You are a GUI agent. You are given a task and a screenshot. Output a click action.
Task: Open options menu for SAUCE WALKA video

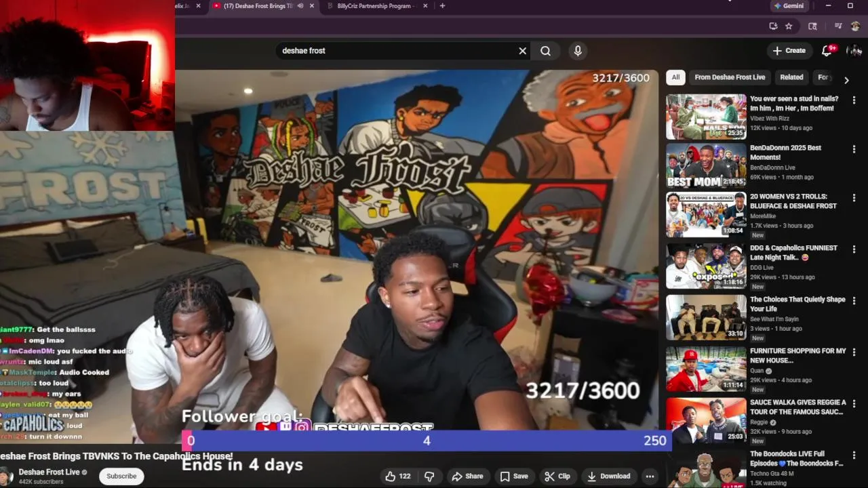[x=854, y=404]
